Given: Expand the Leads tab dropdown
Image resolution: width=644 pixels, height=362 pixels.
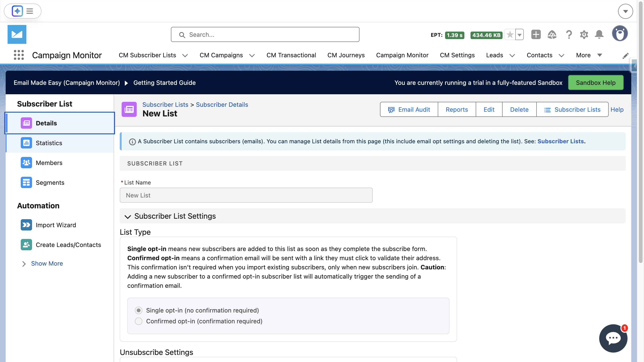Looking at the screenshot, I should point(512,55).
